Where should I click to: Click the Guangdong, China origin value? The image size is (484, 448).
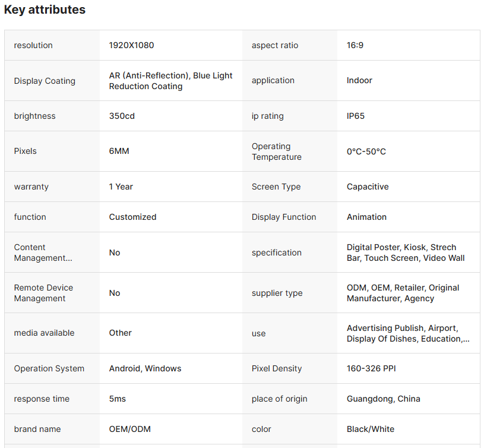coord(383,399)
